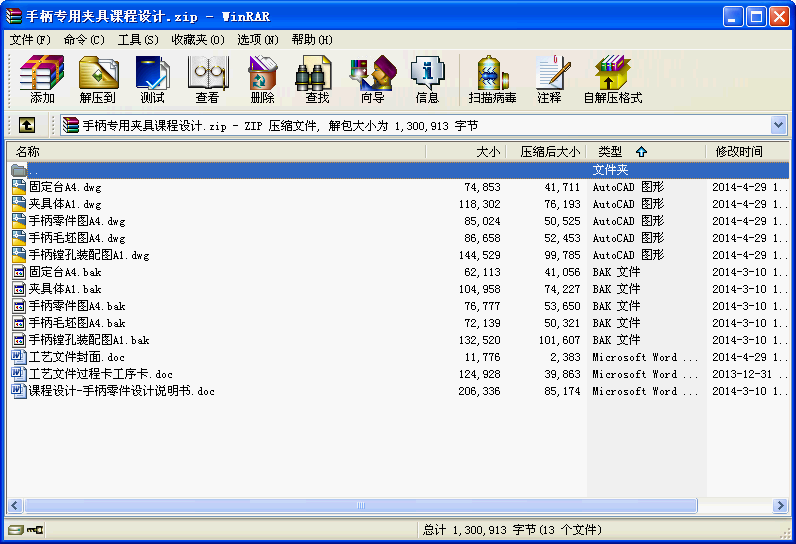796x544 pixels.
Task: Open the 命令(C) menu
Action: 84,40
